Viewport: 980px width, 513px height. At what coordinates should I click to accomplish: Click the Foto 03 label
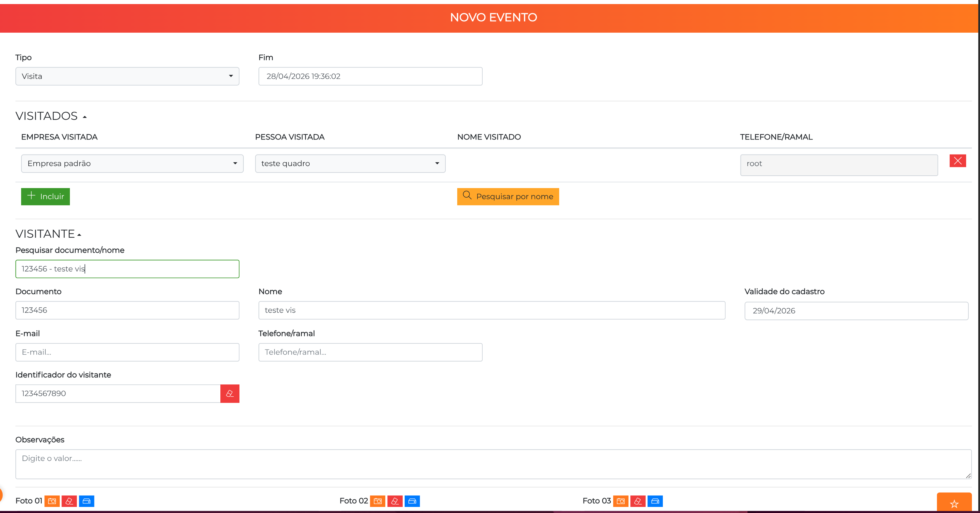[596, 501]
